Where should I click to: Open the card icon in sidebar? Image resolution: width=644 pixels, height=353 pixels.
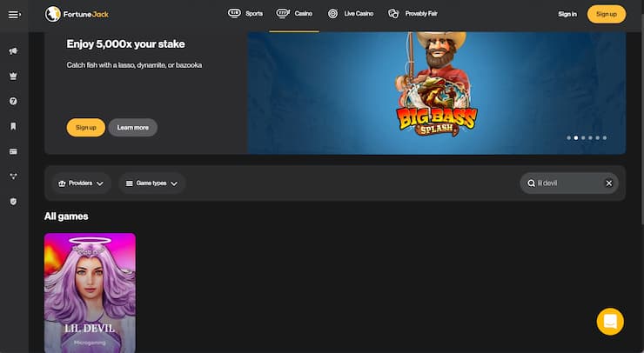[x=14, y=151]
